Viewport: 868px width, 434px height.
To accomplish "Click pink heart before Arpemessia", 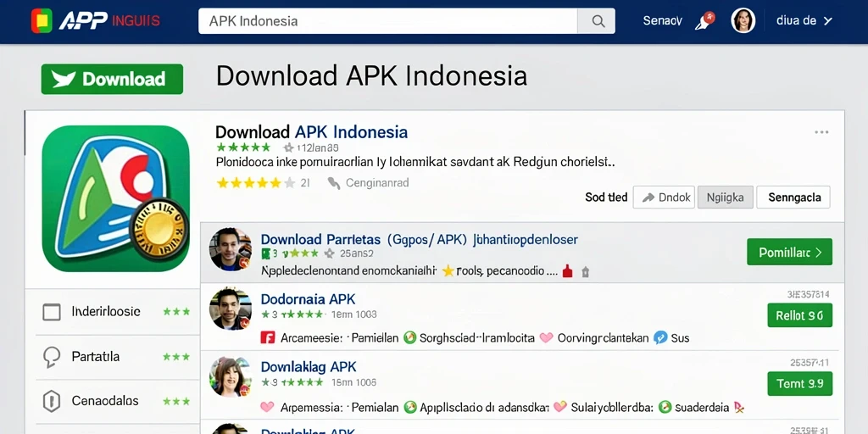I will [x=267, y=408].
